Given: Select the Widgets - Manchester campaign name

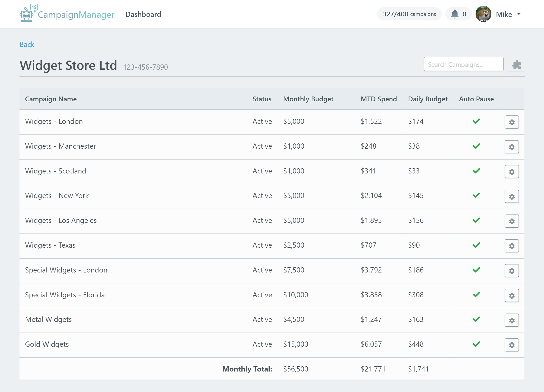Looking at the screenshot, I should pyautogui.click(x=61, y=146).
